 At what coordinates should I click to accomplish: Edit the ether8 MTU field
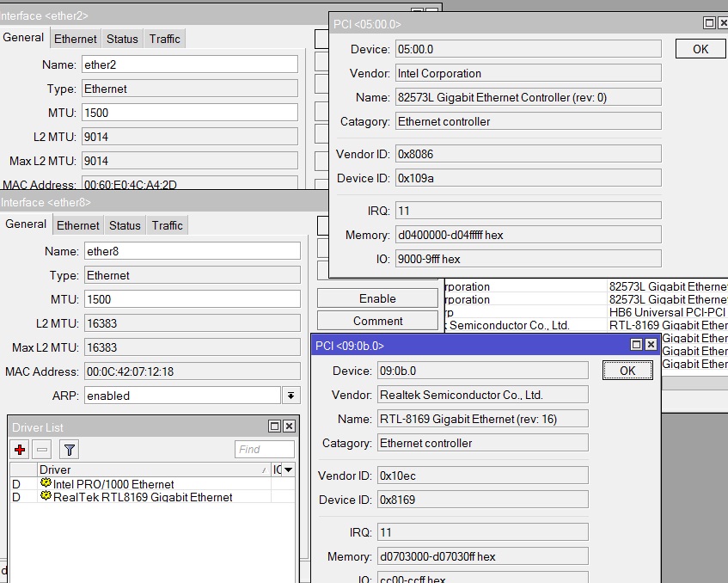pos(193,299)
